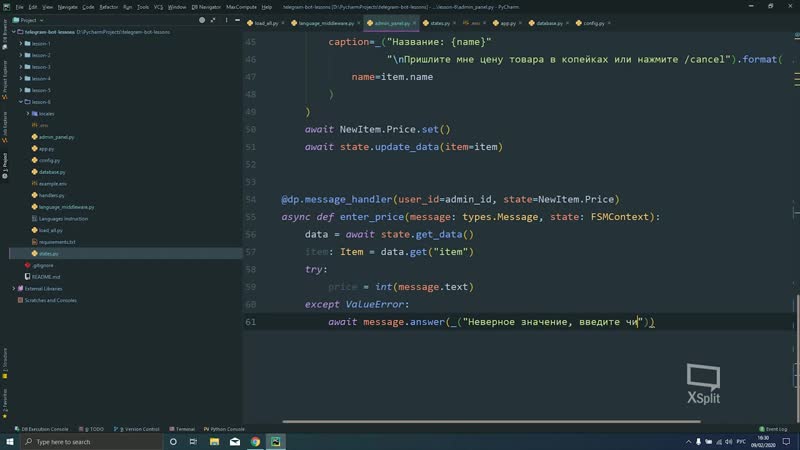Image resolution: width=800 pixels, height=450 pixels.
Task: Close the config.py editor tab
Action: pos(609,23)
